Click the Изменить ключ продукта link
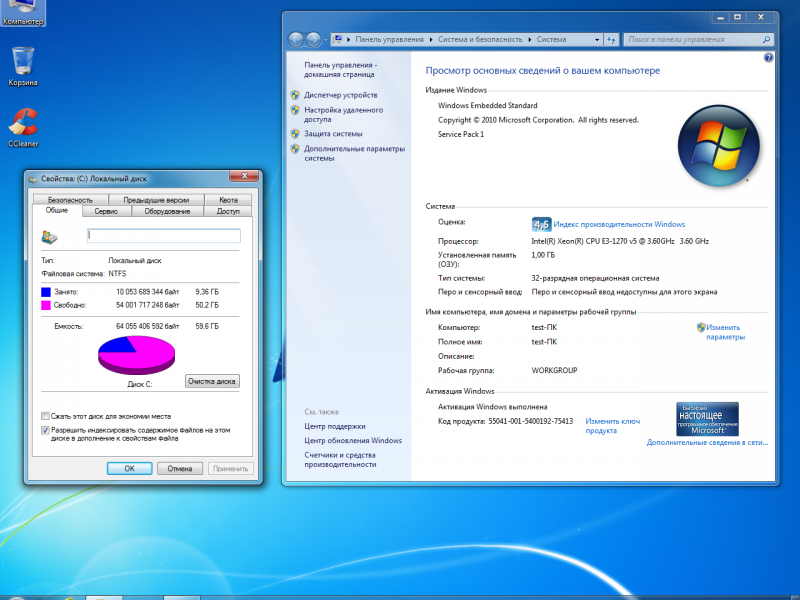The width and height of the screenshot is (800, 600). tap(612, 426)
